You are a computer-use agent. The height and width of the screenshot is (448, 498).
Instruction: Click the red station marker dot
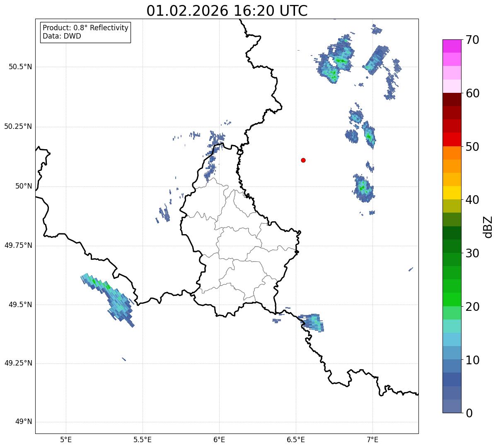coord(303,160)
